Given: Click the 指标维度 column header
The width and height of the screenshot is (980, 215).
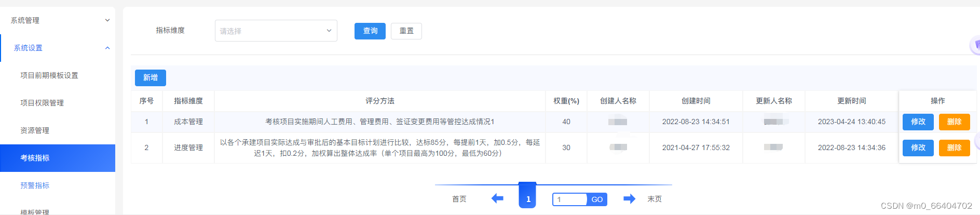Looking at the screenshot, I should (x=188, y=101).
